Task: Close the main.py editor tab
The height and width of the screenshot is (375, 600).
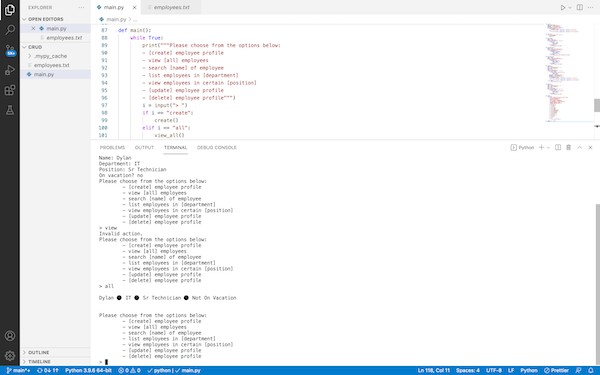Action: 134,7
